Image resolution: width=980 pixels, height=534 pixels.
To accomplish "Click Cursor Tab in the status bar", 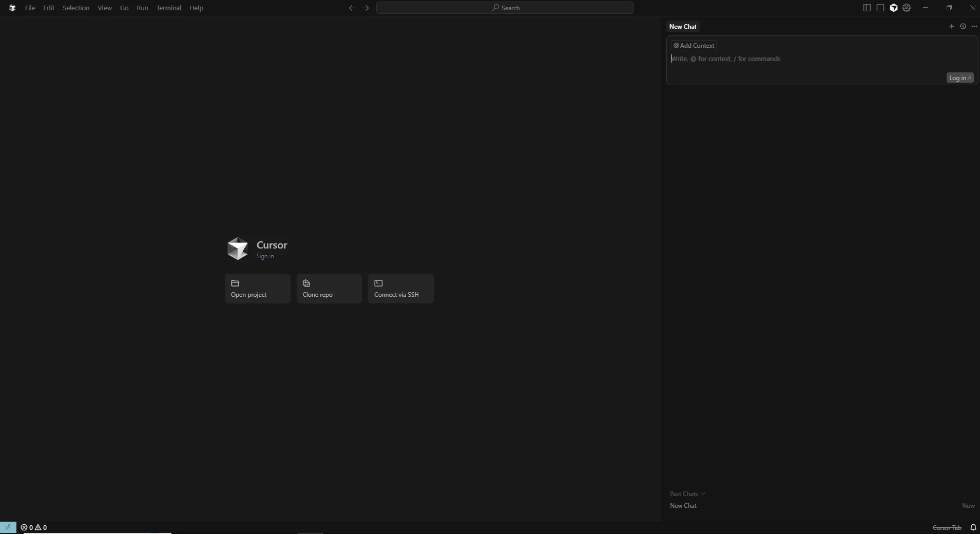I will pos(947,528).
